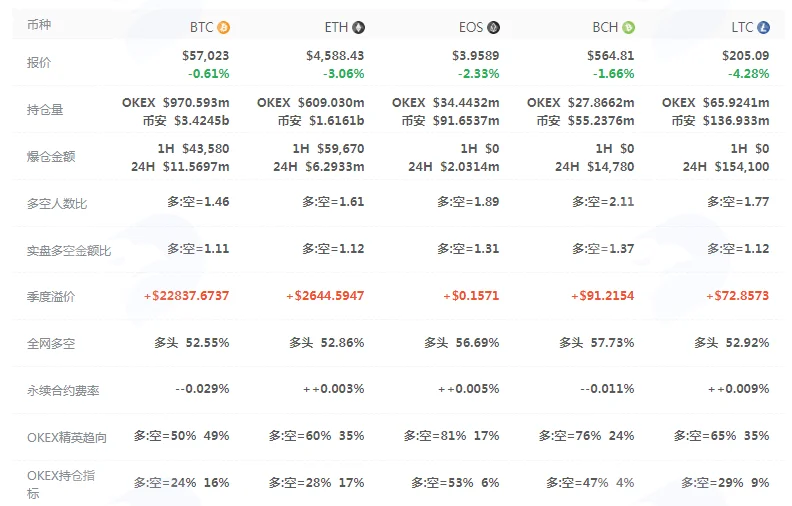
Task: Select the ETH column header label
Action: [x=336, y=27]
